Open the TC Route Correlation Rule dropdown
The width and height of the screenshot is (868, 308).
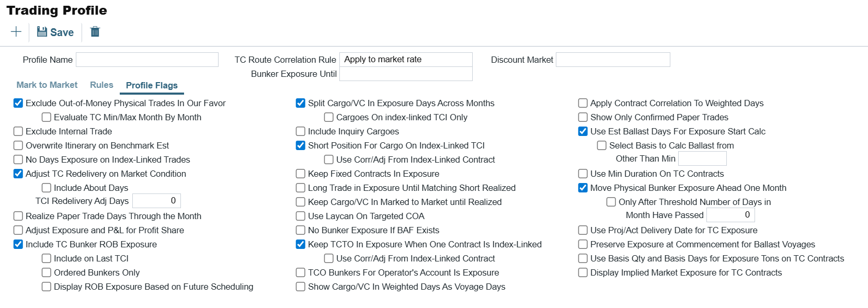[406, 60]
